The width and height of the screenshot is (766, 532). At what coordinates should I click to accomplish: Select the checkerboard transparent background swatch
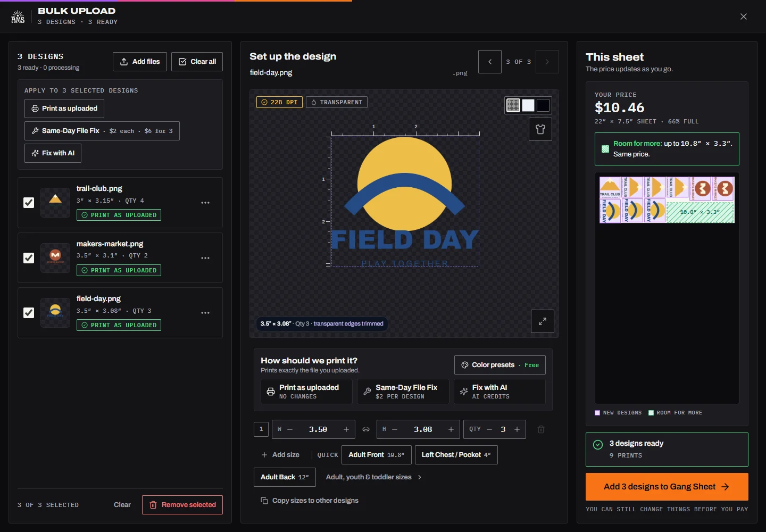513,105
